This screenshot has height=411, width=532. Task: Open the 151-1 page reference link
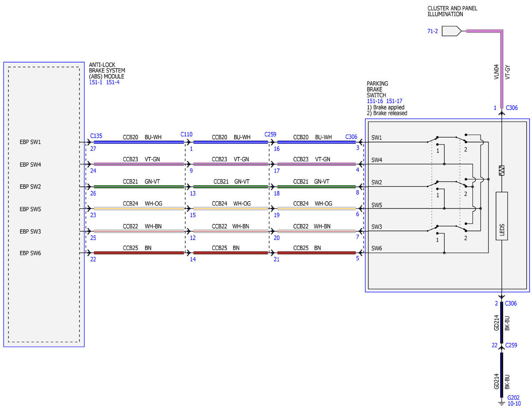(x=96, y=82)
